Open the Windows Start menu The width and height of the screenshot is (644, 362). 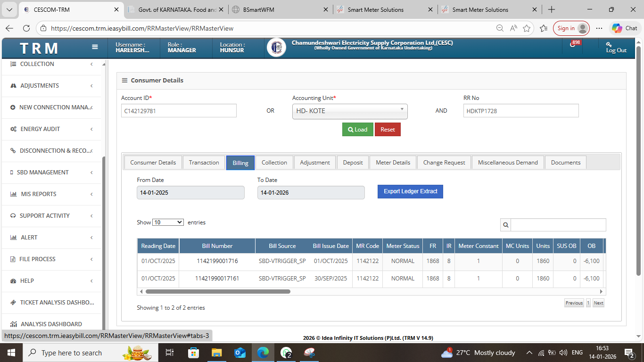point(11,353)
